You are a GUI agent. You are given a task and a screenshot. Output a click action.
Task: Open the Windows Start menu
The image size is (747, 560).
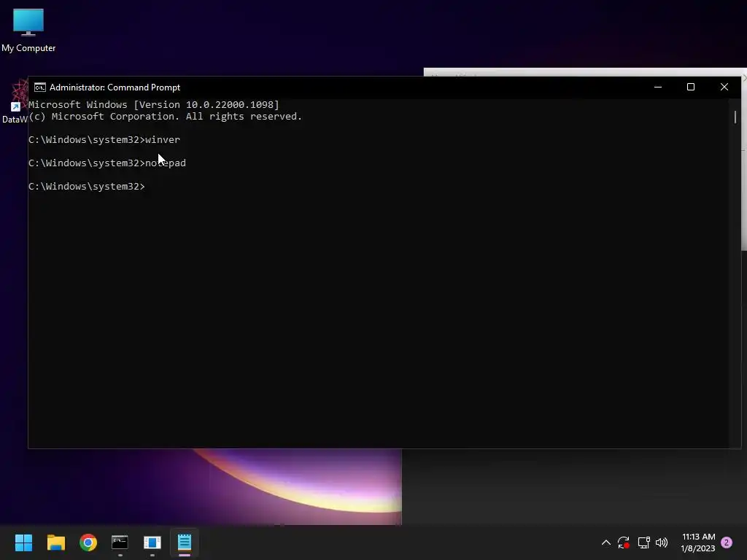click(23, 542)
